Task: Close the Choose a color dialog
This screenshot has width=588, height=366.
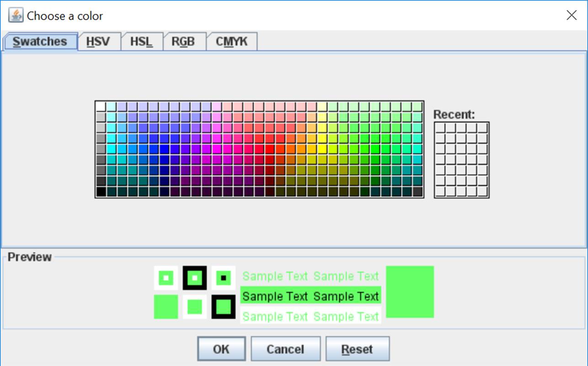Action: pyautogui.click(x=571, y=15)
